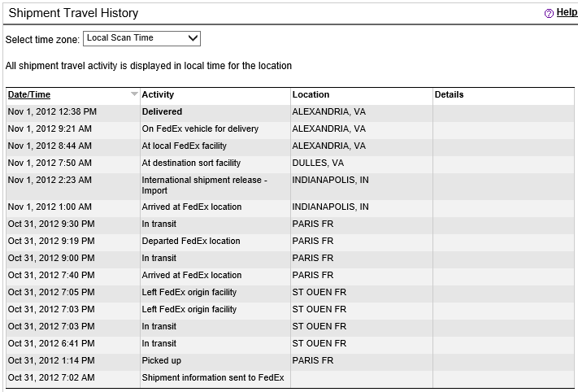Sort by the Date/Time column header
This screenshot has width=578, height=392.
(x=29, y=95)
